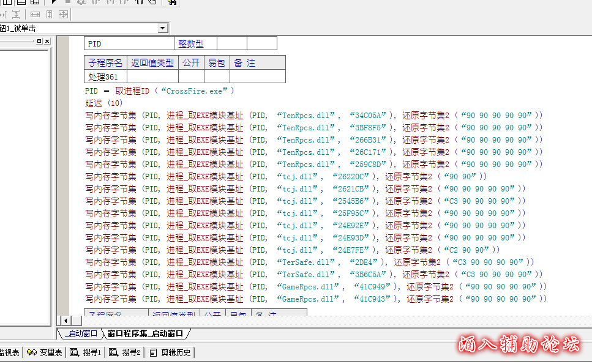Click the gray Stop toolbar icon
This screenshot has width=592, height=364.
click(x=67, y=2)
